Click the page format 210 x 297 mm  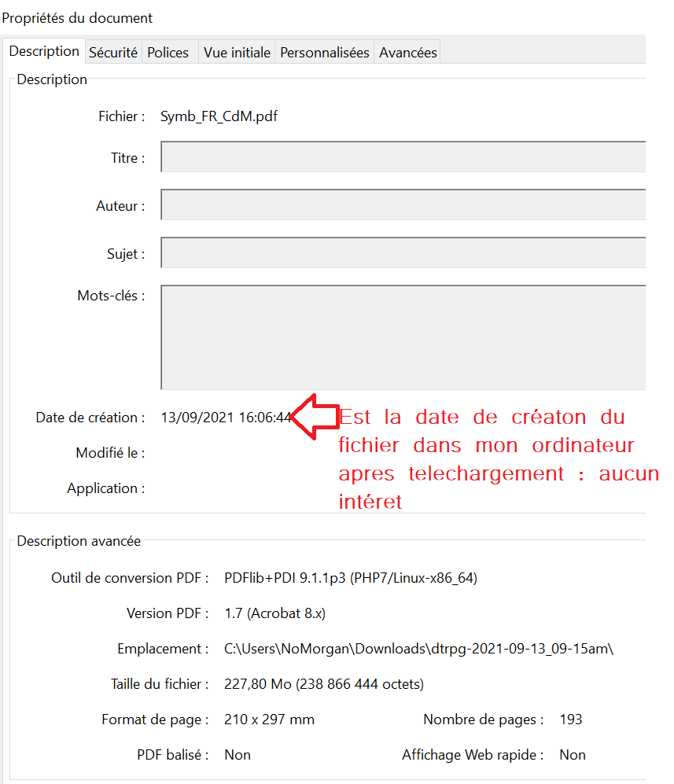pyautogui.click(x=269, y=720)
